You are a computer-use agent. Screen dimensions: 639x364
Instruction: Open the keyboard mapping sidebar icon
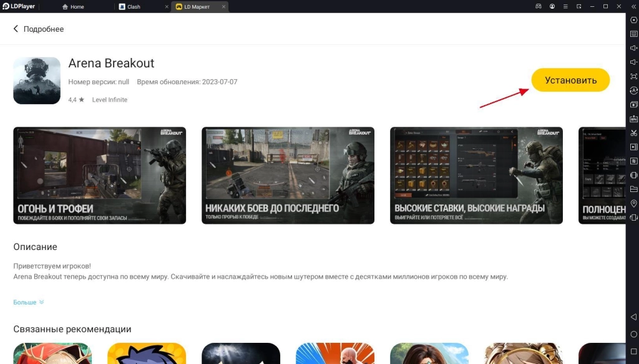633,34
